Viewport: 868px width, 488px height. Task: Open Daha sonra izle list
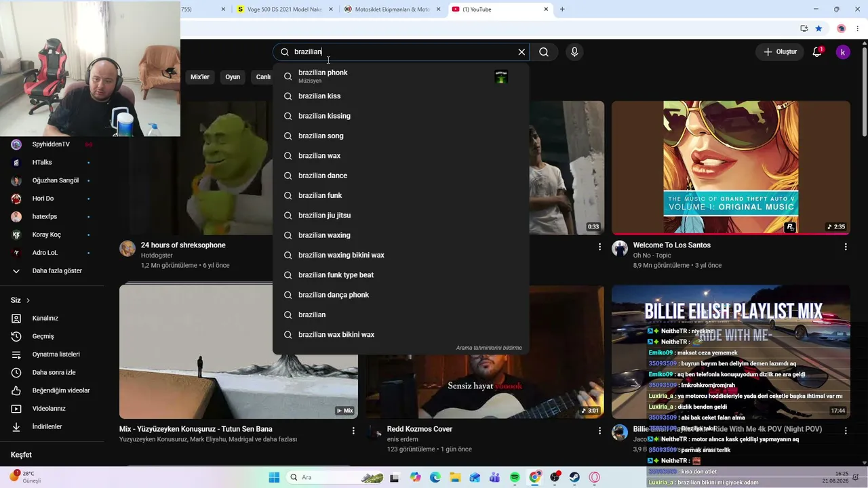click(52, 373)
